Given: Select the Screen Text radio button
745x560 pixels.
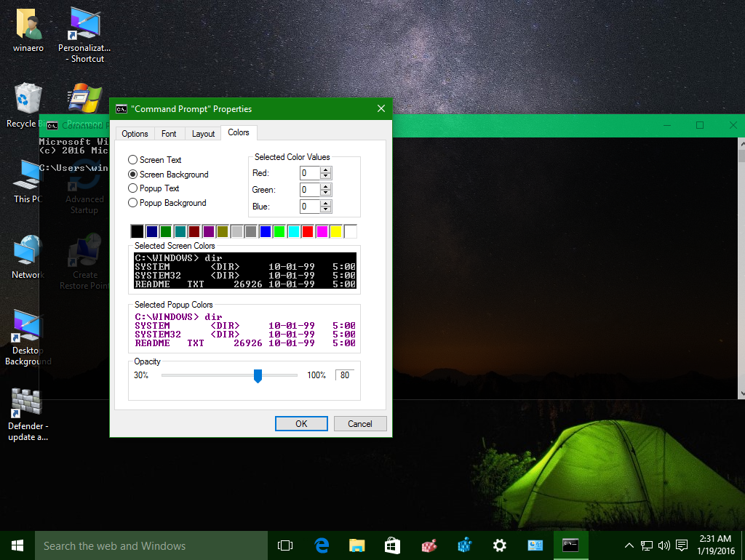Looking at the screenshot, I should click(x=133, y=160).
